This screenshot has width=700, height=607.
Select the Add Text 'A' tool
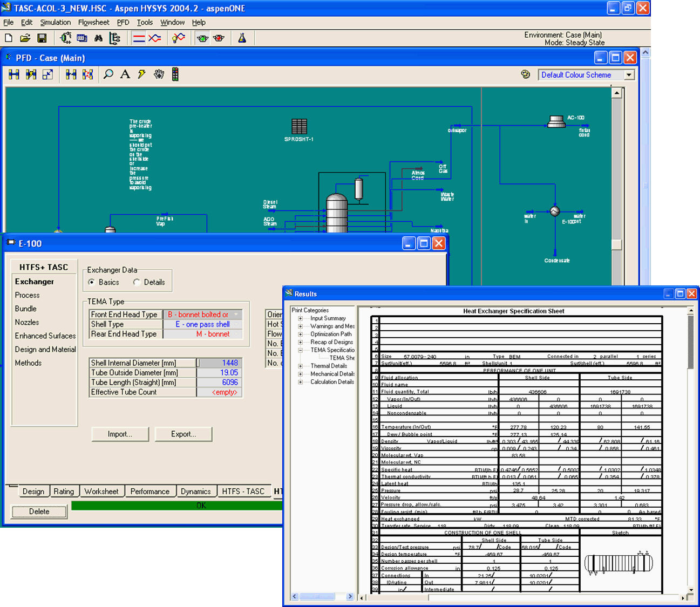coord(125,74)
